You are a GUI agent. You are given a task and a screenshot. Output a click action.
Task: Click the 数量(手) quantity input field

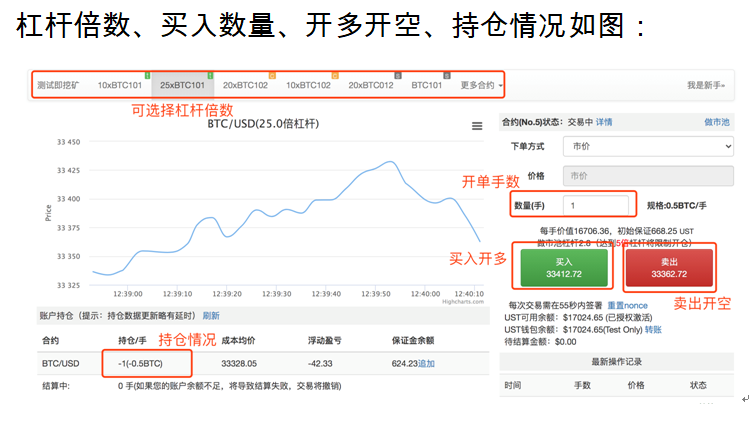point(597,205)
